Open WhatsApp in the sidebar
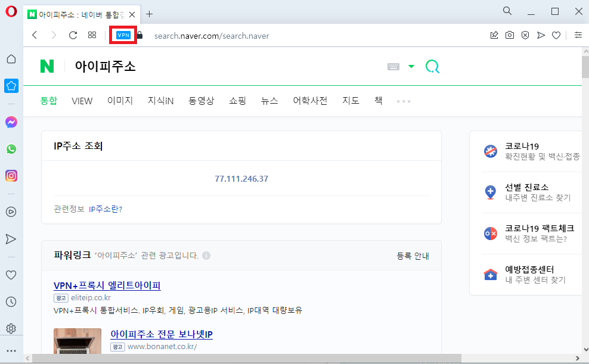Image resolution: width=589 pixels, height=364 pixels. pos(11,149)
